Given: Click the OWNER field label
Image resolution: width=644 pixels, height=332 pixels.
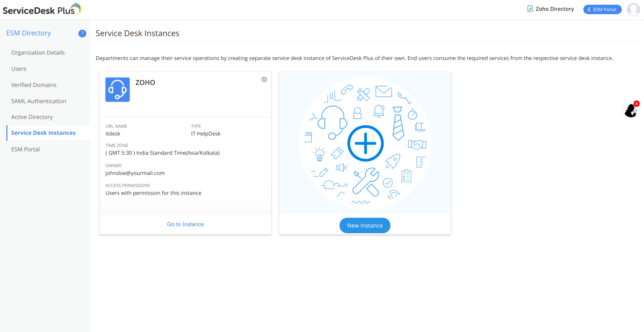Looking at the screenshot, I should click(x=114, y=165).
